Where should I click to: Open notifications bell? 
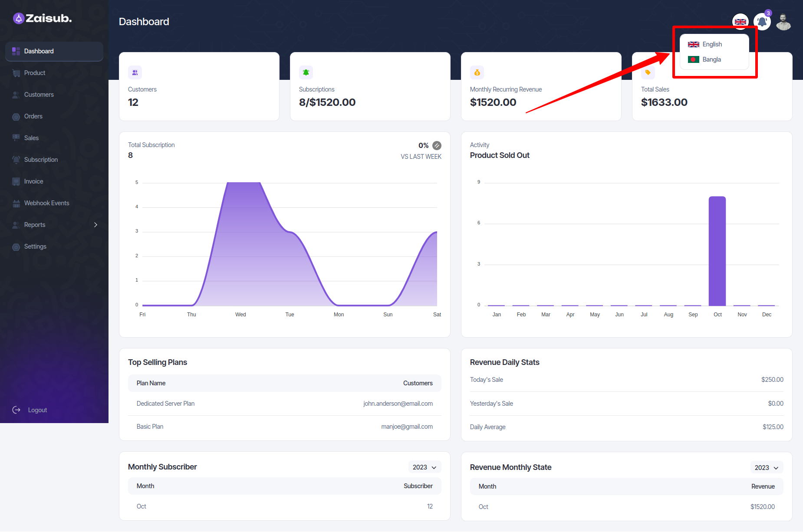(762, 22)
